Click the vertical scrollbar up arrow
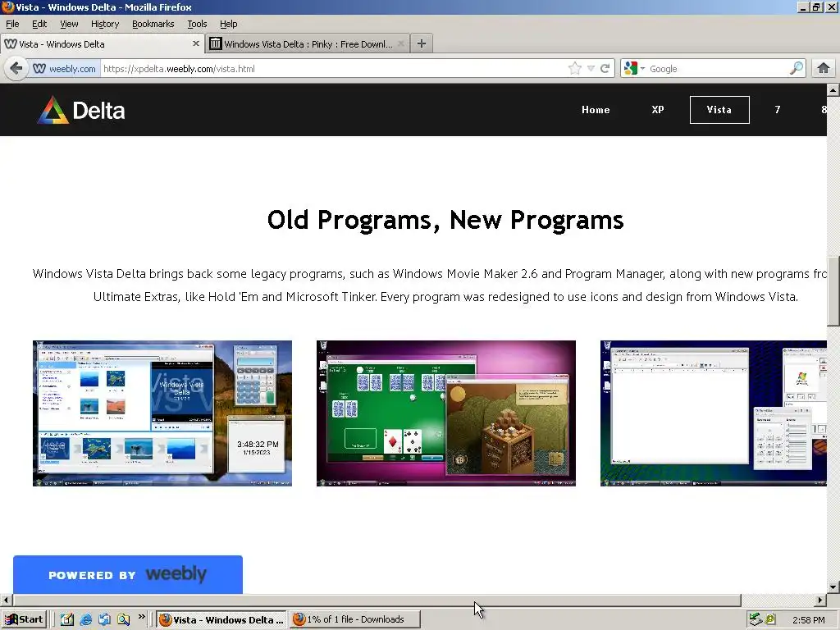840x630 pixels. 833,90
